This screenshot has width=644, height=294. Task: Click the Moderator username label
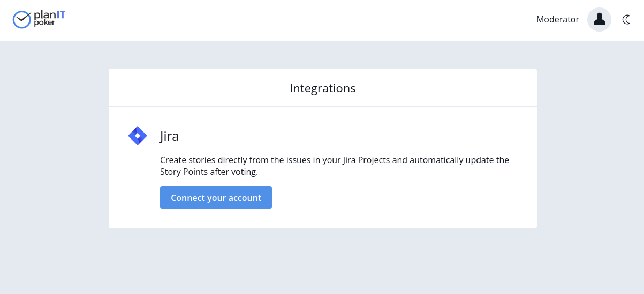[x=557, y=20]
